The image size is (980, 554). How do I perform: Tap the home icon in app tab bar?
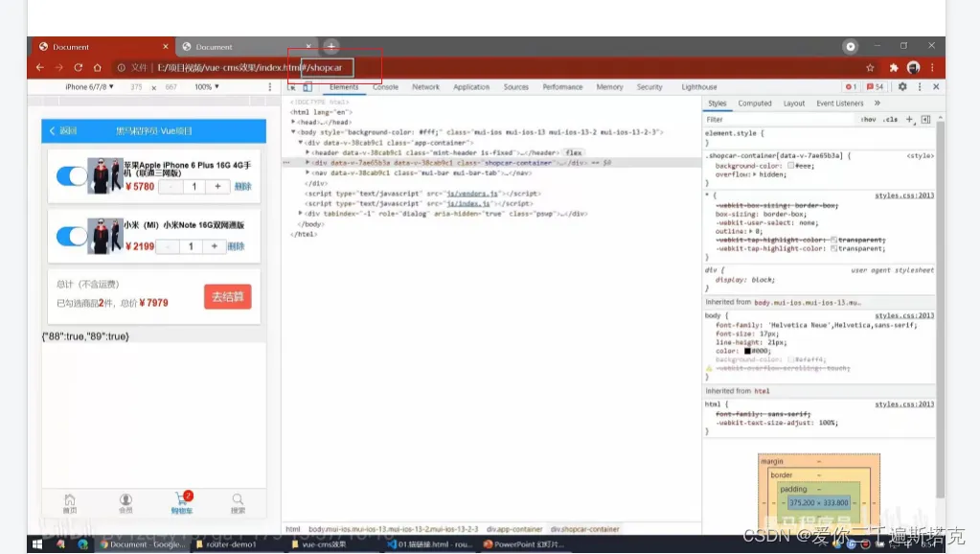[x=69, y=503]
